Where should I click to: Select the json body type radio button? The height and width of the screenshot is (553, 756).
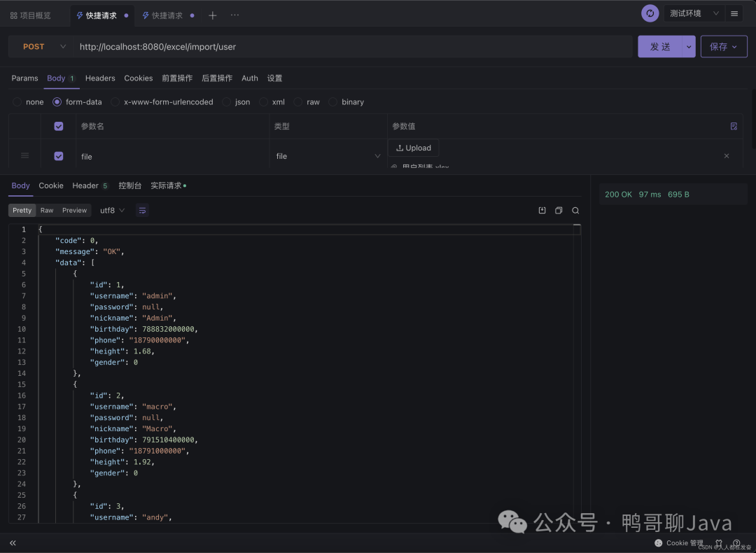[x=228, y=101]
